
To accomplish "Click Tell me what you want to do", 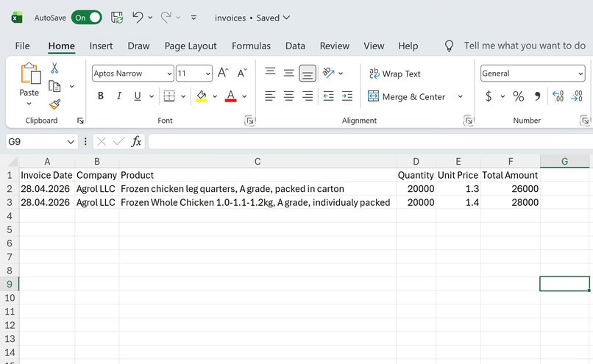I will tap(525, 46).
